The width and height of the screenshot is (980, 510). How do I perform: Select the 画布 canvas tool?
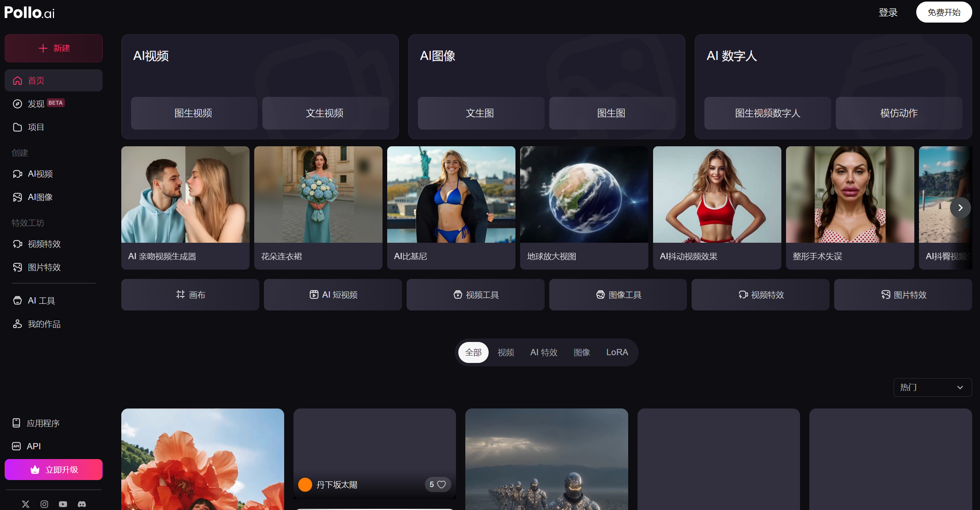190,294
